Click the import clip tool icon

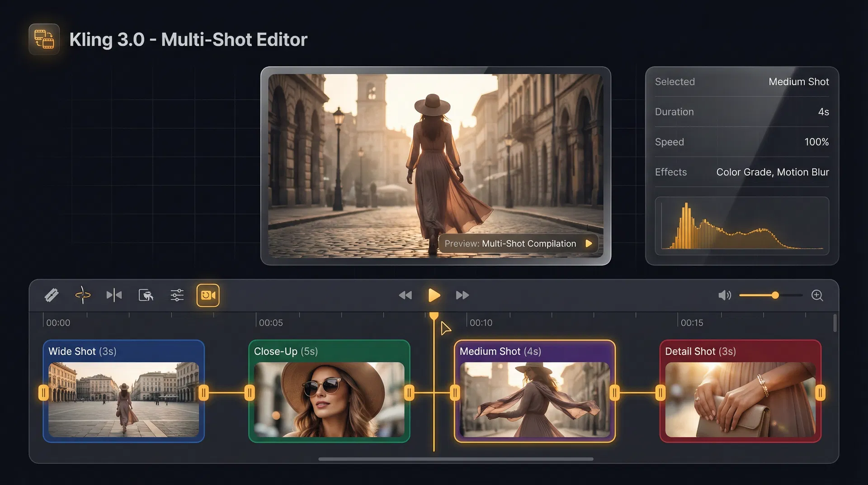click(x=146, y=295)
